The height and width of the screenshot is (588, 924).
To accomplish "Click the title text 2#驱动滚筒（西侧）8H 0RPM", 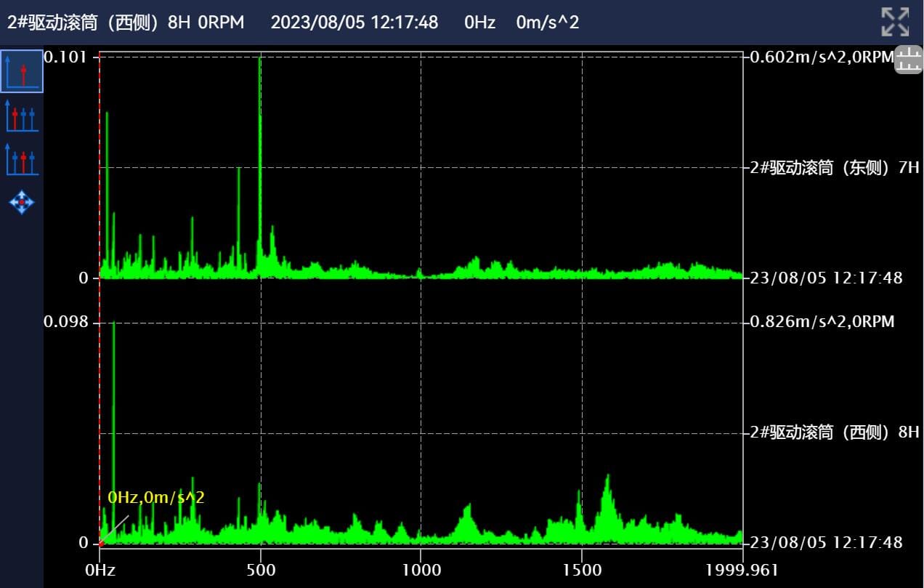I will pyautogui.click(x=126, y=22).
